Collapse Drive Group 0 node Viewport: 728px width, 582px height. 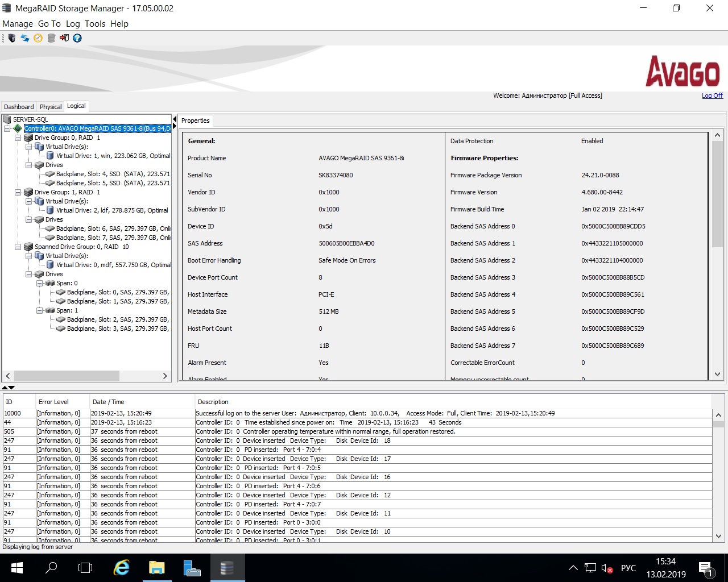[x=18, y=138]
